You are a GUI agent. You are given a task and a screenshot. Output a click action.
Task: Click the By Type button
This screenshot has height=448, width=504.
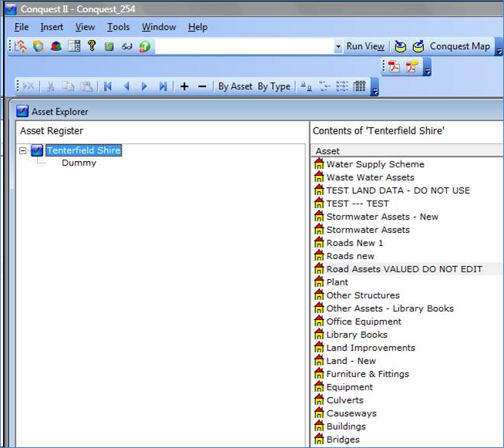click(274, 86)
